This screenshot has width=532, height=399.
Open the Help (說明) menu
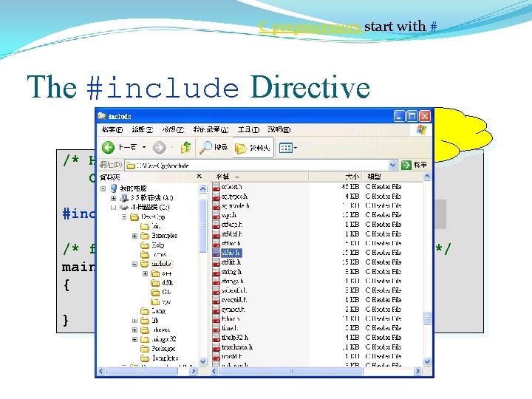click(x=279, y=129)
